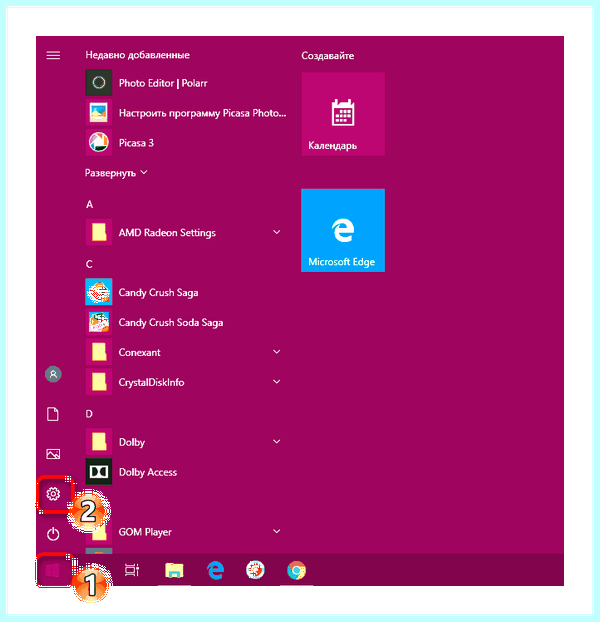Click Развернуть to expand recently added
The image size is (600, 622).
pos(116,173)
